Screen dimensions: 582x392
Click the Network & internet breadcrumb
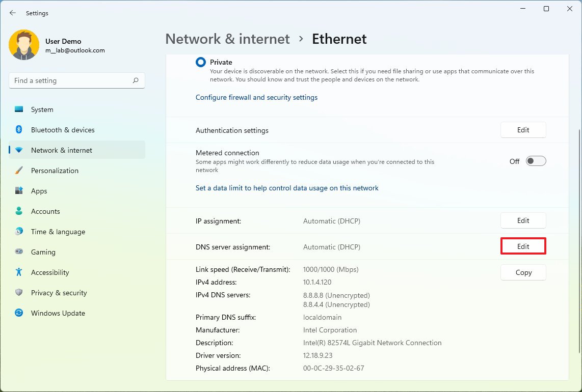click(x=227, y=39)
